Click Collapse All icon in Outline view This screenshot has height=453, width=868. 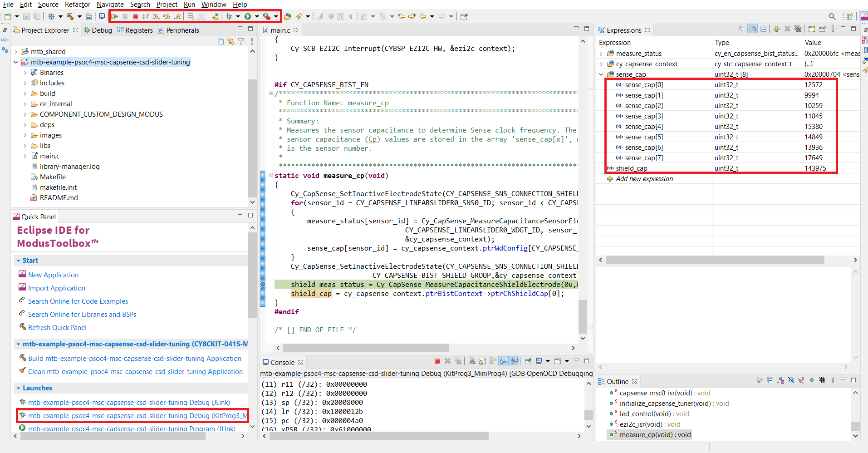(770, 380)
